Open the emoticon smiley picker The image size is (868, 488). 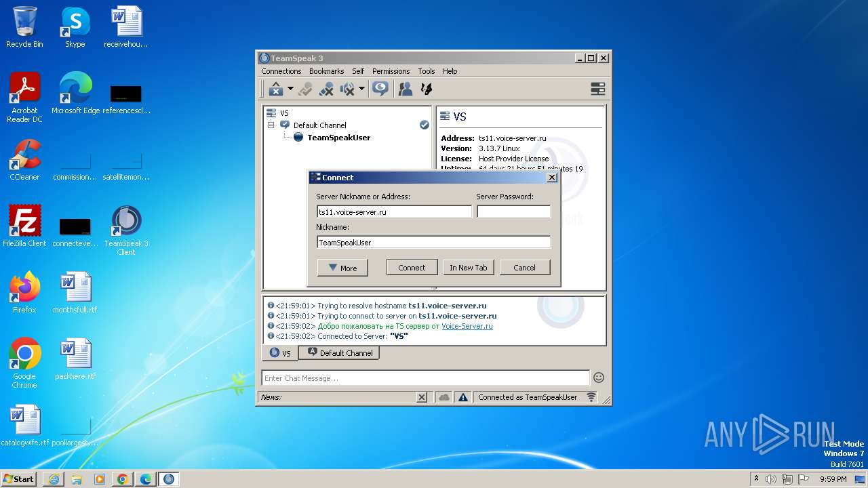click(599, 378)
